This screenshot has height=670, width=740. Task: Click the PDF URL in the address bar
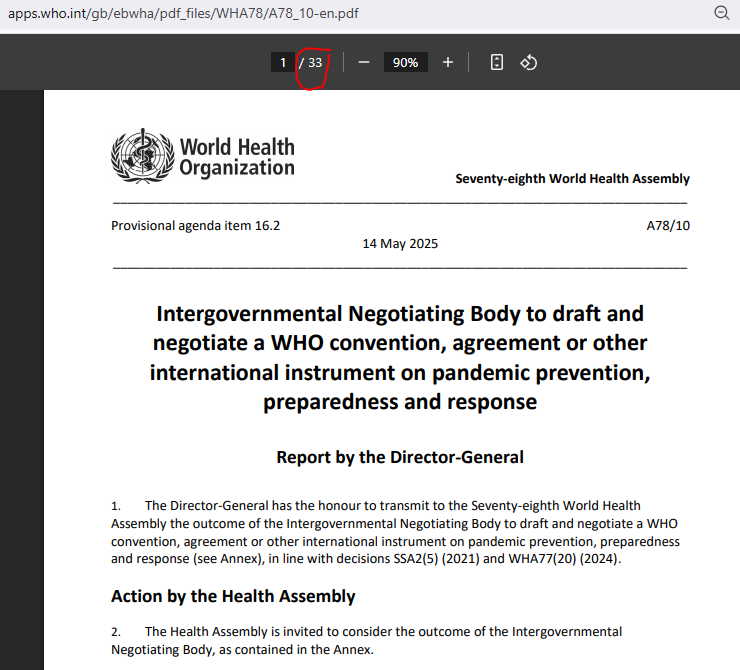(183, 13)
